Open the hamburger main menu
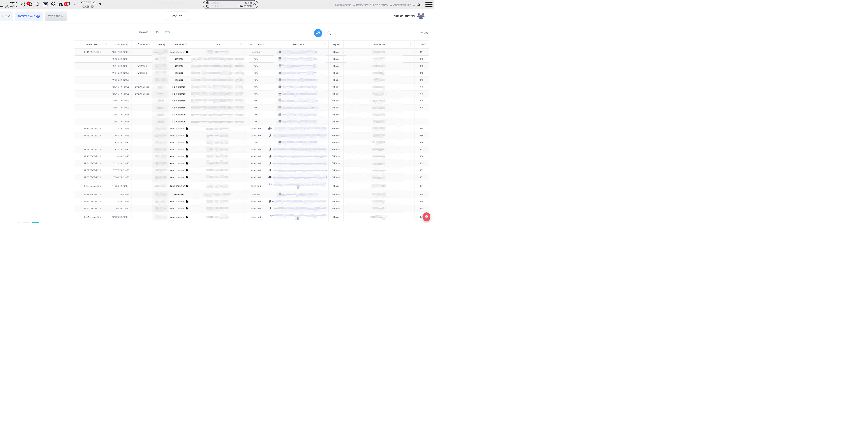This screenshot has width=868, height=447. coord(429,5)
